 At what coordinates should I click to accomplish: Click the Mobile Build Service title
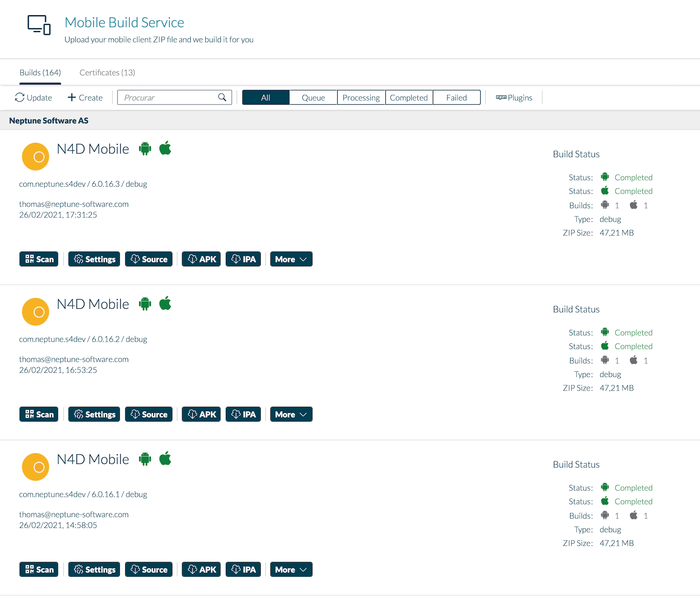pyautogui.click(x=124, y=22)
